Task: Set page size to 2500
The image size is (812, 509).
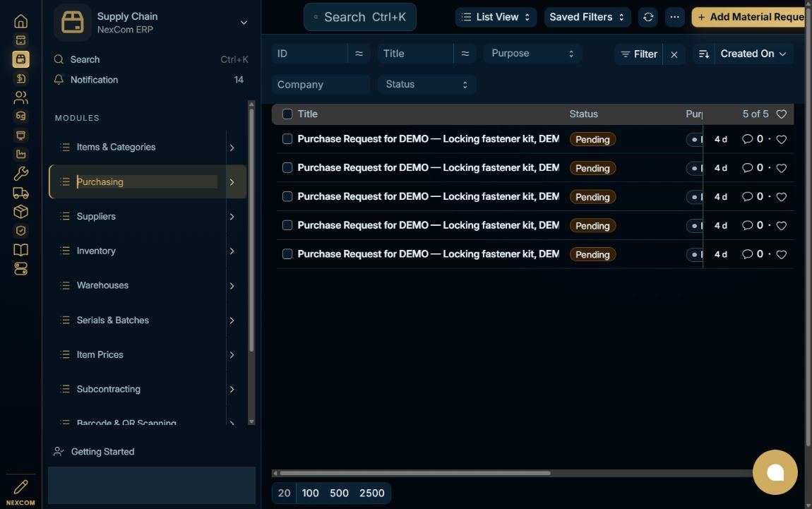Action: [372, 493]
